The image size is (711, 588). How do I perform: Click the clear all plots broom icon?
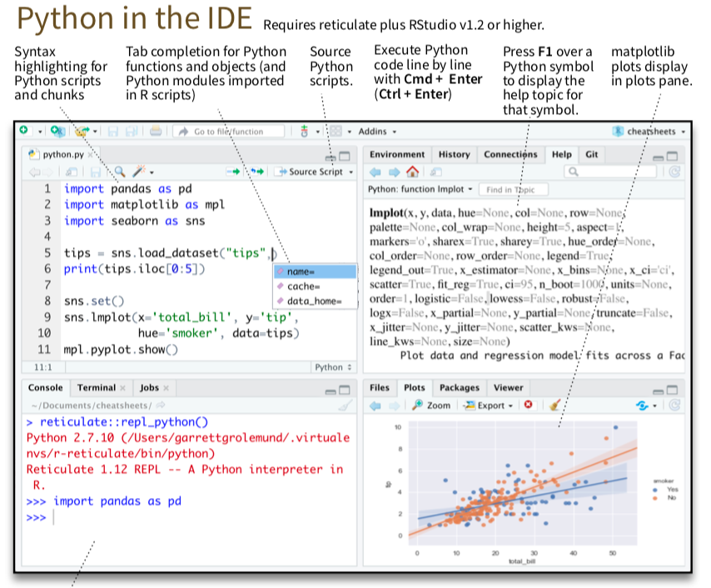coord(554,405)
